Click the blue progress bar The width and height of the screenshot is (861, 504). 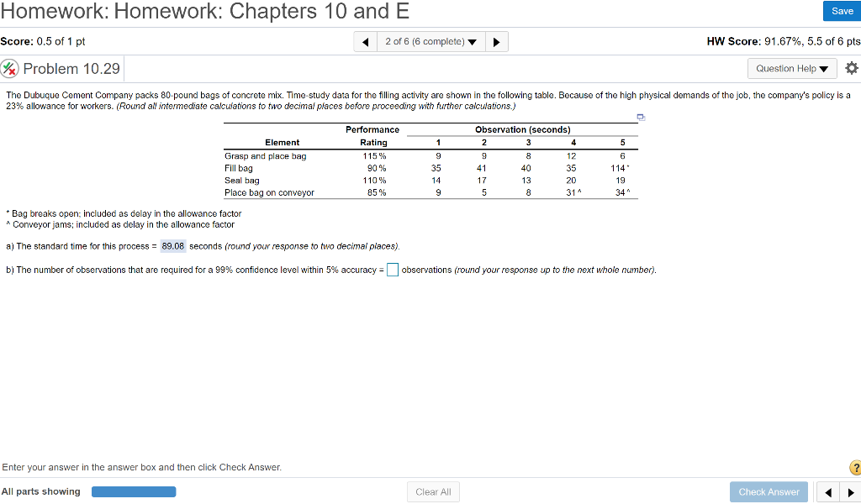(134, 491)
